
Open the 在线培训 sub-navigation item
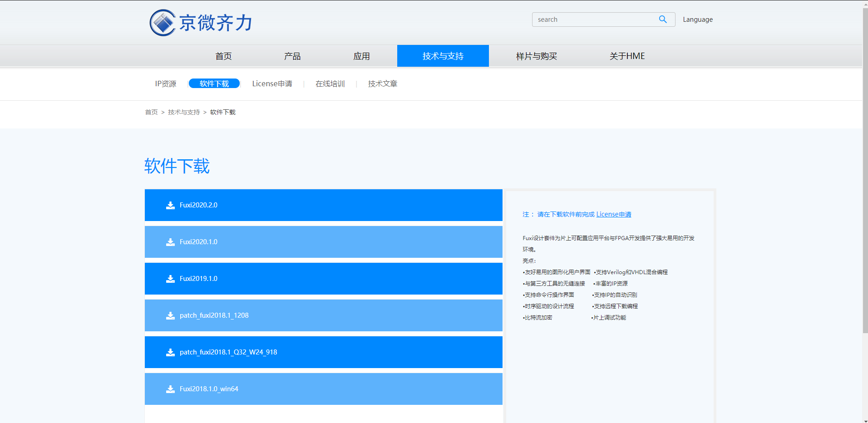330,84
